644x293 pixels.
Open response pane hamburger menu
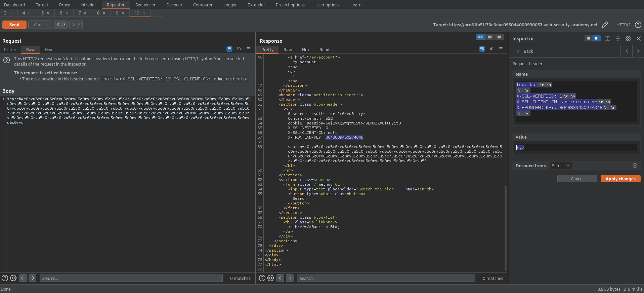click(x=501, y=49)
